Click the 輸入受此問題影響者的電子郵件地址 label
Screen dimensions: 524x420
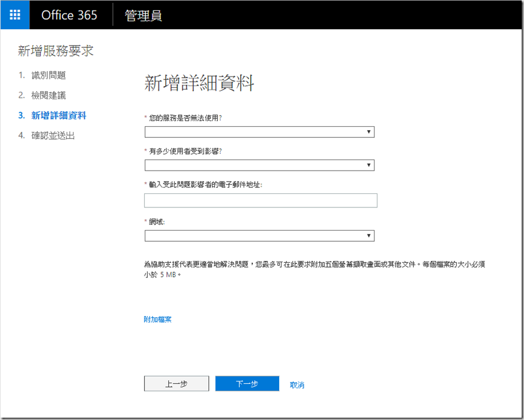(205, 185)
